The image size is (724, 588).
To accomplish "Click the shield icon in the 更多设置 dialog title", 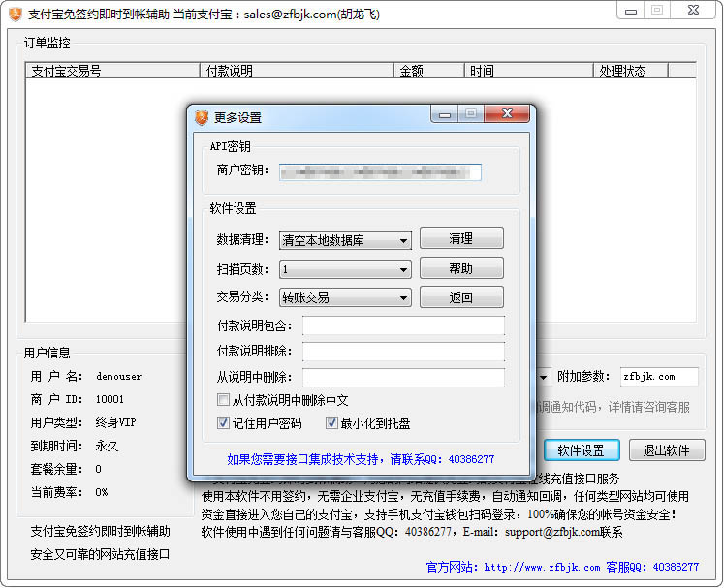I will [x=202, y=117].
